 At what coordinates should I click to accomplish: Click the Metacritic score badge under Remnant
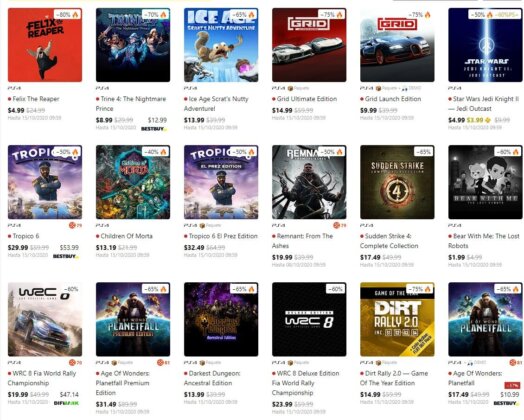point(340,226)
